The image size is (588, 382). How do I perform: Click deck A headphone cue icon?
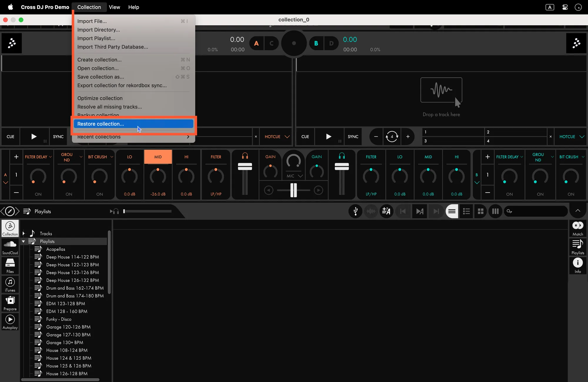pos(245,156)
